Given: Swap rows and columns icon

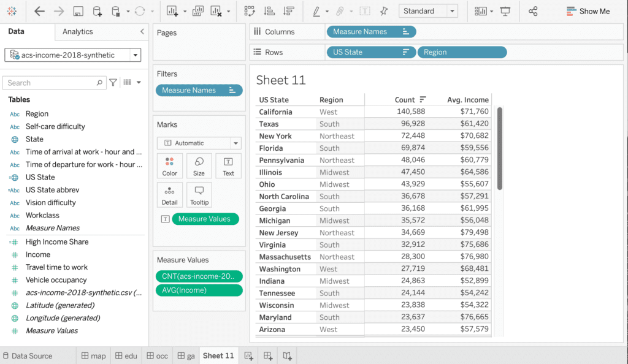Looking at the screenshot, I should [250, 11].
